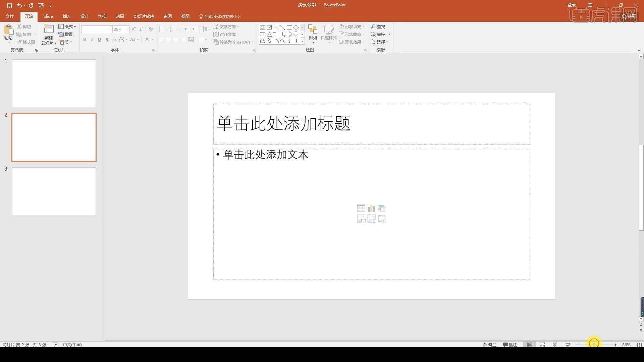Click Replace (替换) in the Editing group
Viewport: 644px width, 362px height.
pyautogui.click(x=381, y=34)
